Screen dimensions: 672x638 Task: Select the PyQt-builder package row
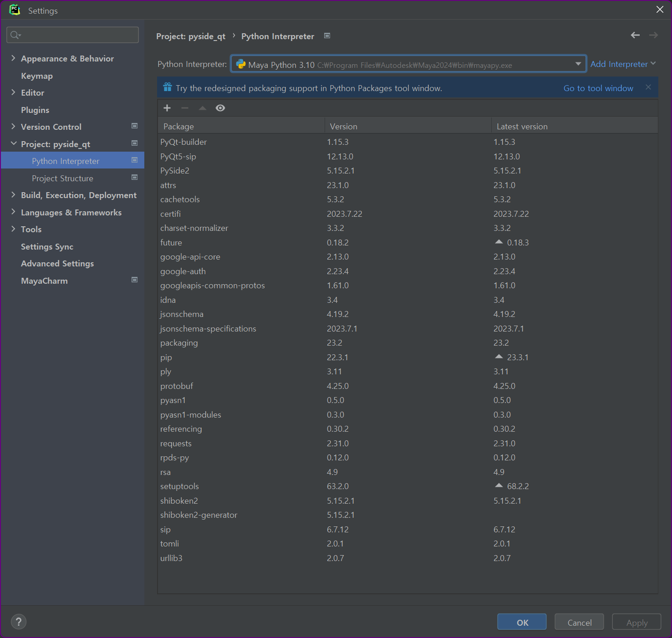[407, 142]
